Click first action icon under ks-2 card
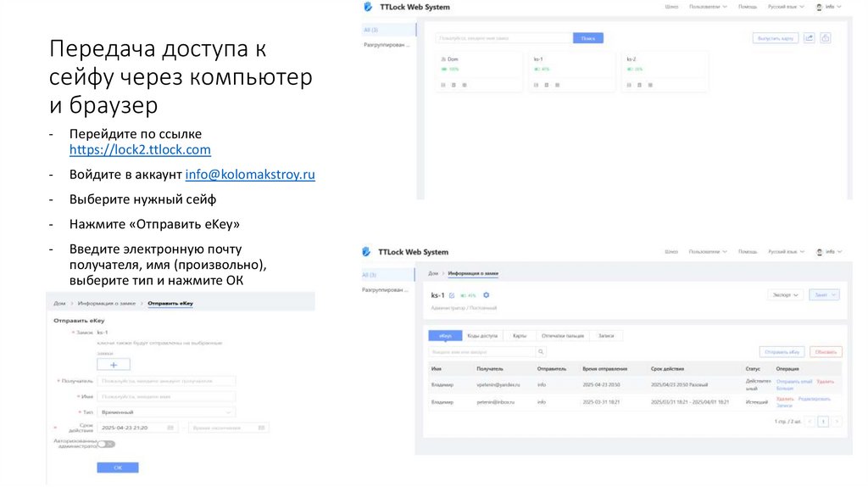The height and width of the screenshot is (487, 868). (x=629, y=85)
